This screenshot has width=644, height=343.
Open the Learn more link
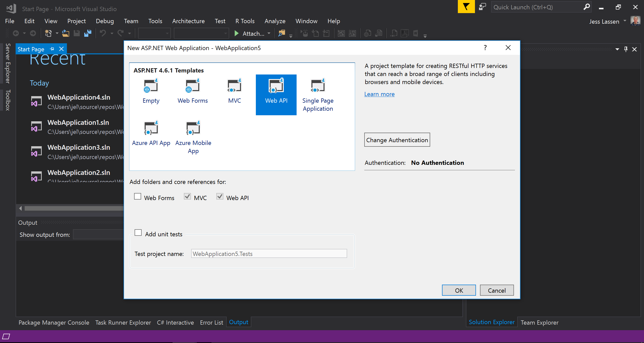coord(379,94)
